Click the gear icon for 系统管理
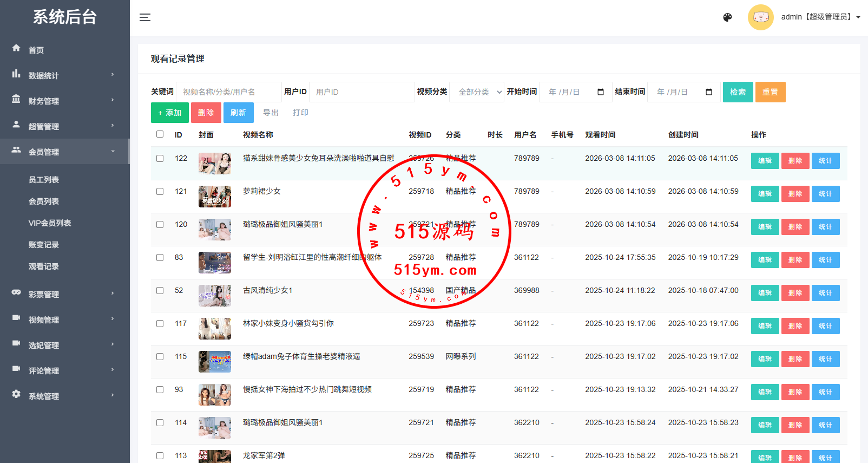The image size is (868, 463). point(16,394)
